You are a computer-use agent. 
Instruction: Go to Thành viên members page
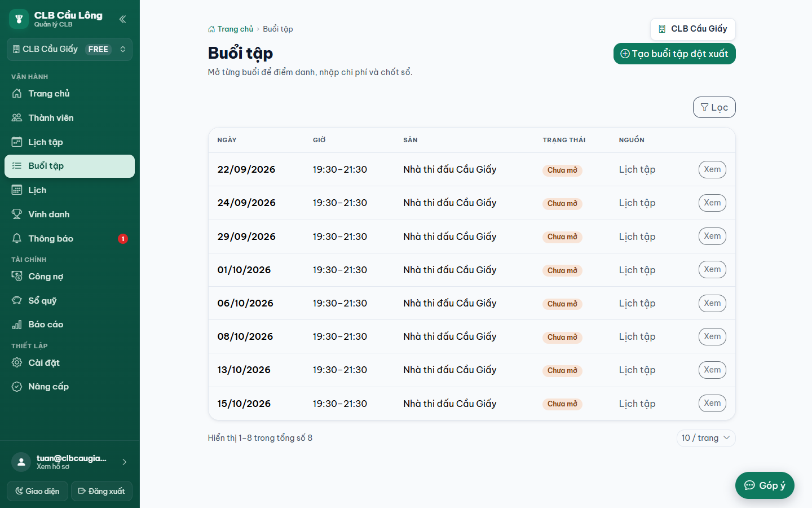coord(69,118)
